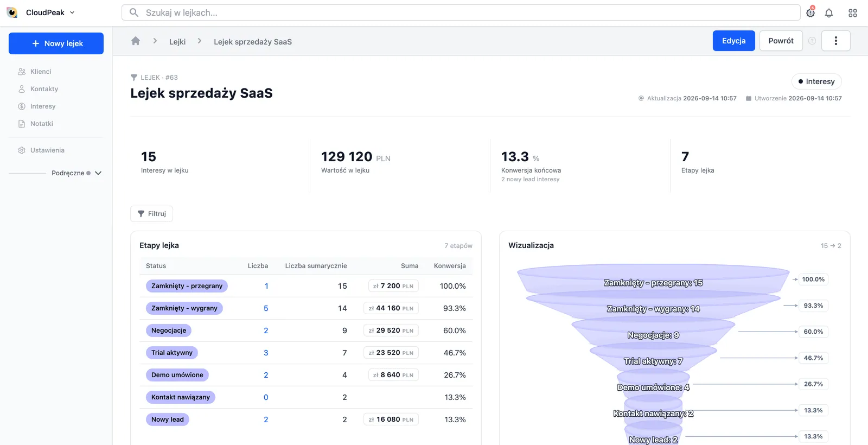
Task: Click the Negocjacje status tag
Action: tap(169, 330)
